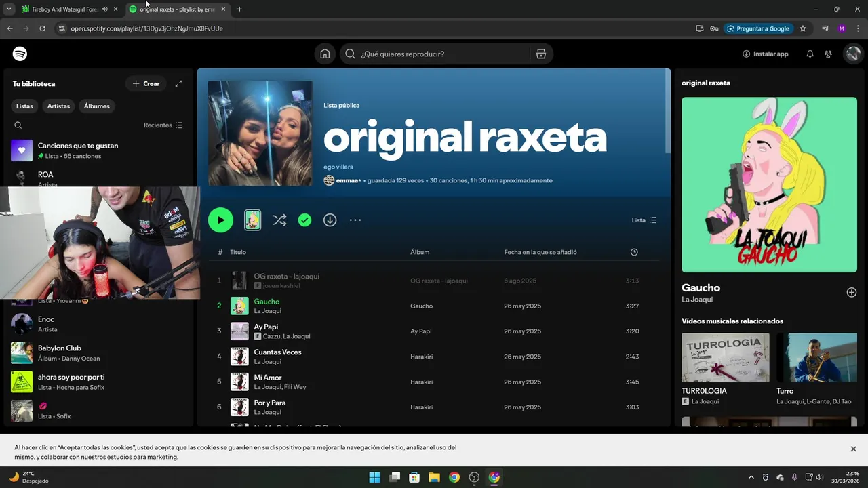
Task: Open TURROLOGIA music video thumbnail
Action: 725,357
